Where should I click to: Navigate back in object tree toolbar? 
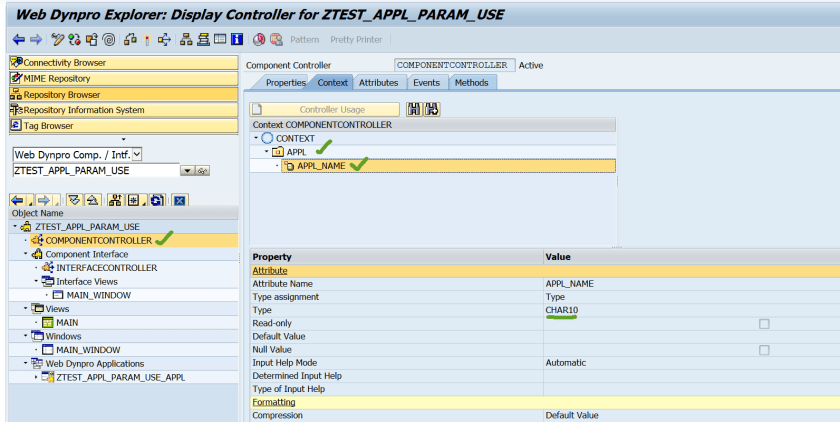[x=18, y=200]
